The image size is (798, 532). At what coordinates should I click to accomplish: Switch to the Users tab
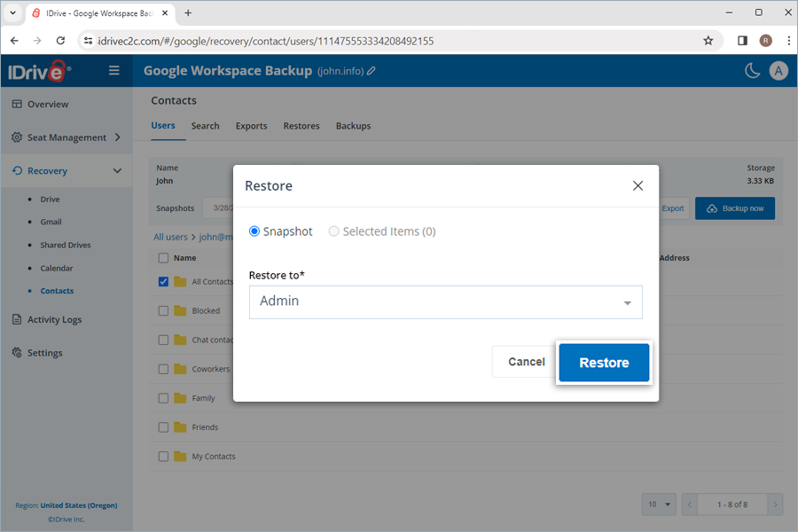click(x=163, y=125)
